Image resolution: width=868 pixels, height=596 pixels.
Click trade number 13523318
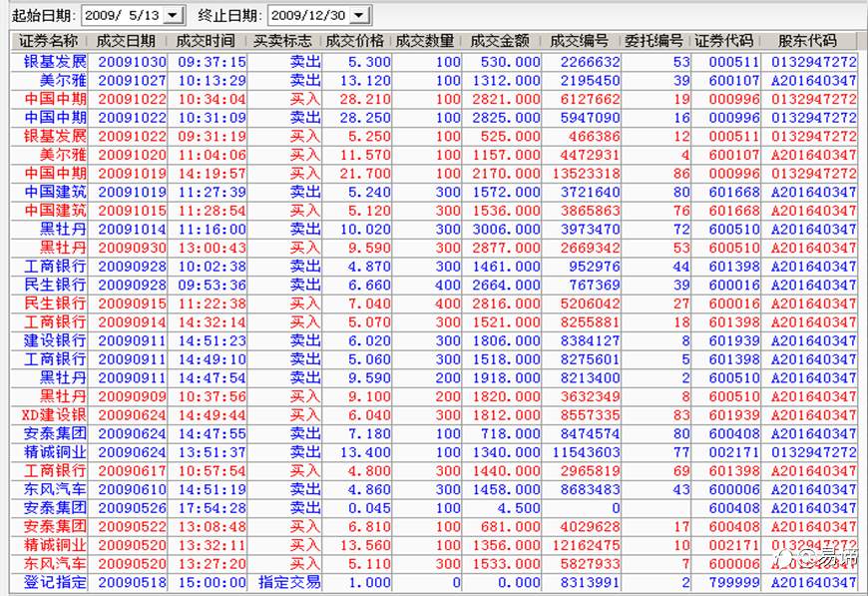pos(586,174)
